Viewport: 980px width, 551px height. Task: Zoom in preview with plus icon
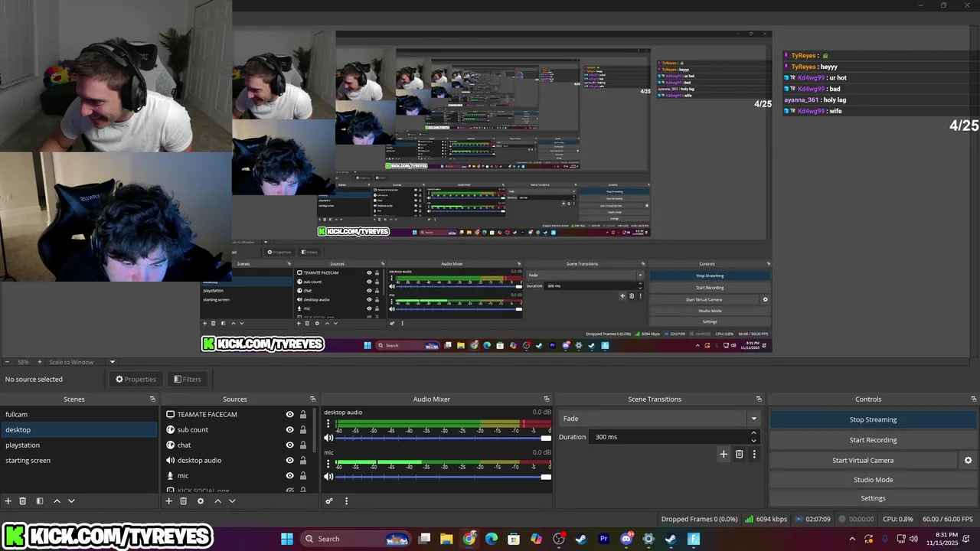pos(39,362)
